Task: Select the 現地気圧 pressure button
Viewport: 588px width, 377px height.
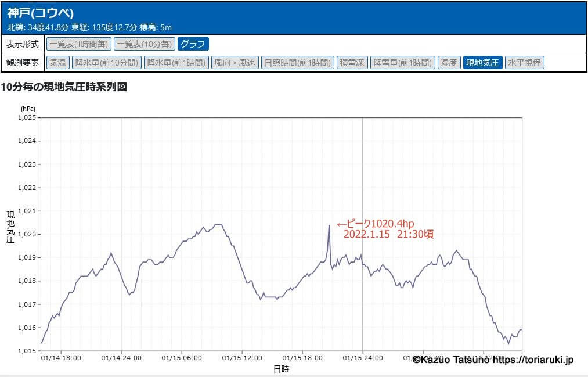Action: click(x=482, y=63)
